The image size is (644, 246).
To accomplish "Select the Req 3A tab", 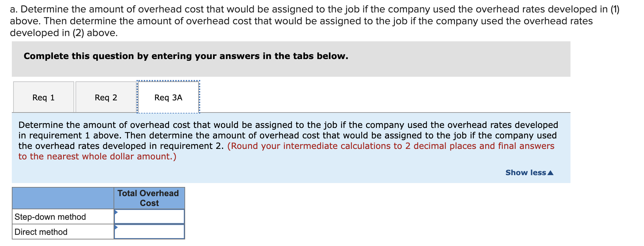I will click(x=168, y=97).
